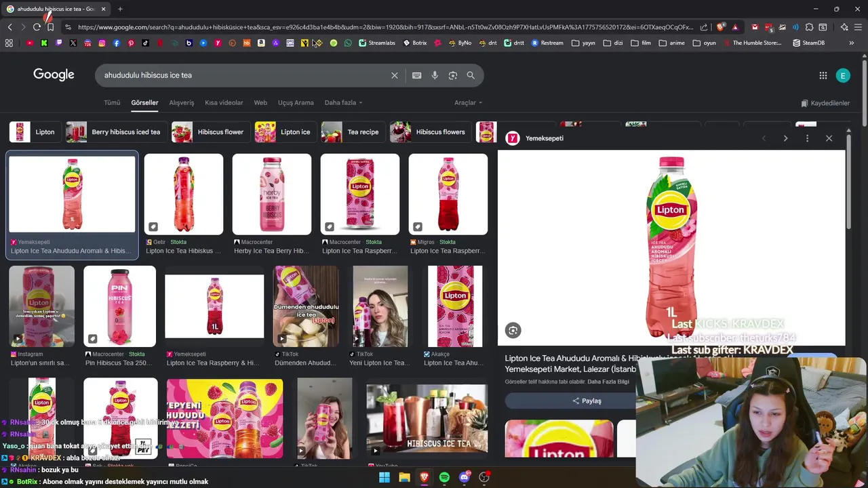Open the yayın bookmarks folder
This screenshot has width=868, height=488.
[x=583, y=43]
